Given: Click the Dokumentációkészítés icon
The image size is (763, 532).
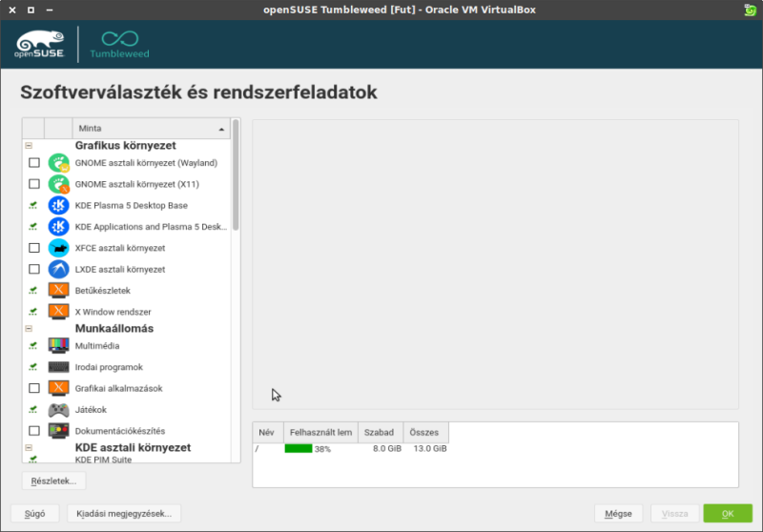Looking at the screenshot, I should [58, 431].
